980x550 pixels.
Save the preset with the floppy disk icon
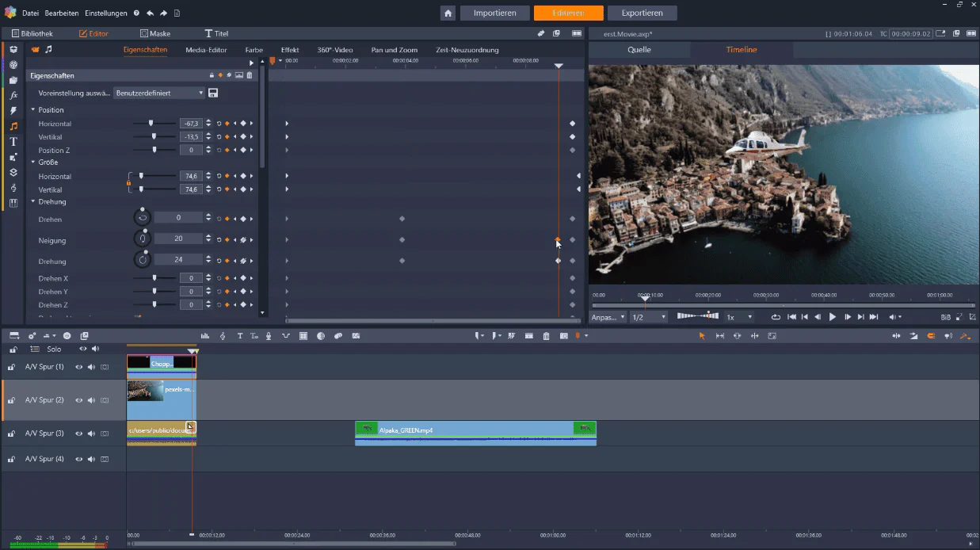coord(213,93)
